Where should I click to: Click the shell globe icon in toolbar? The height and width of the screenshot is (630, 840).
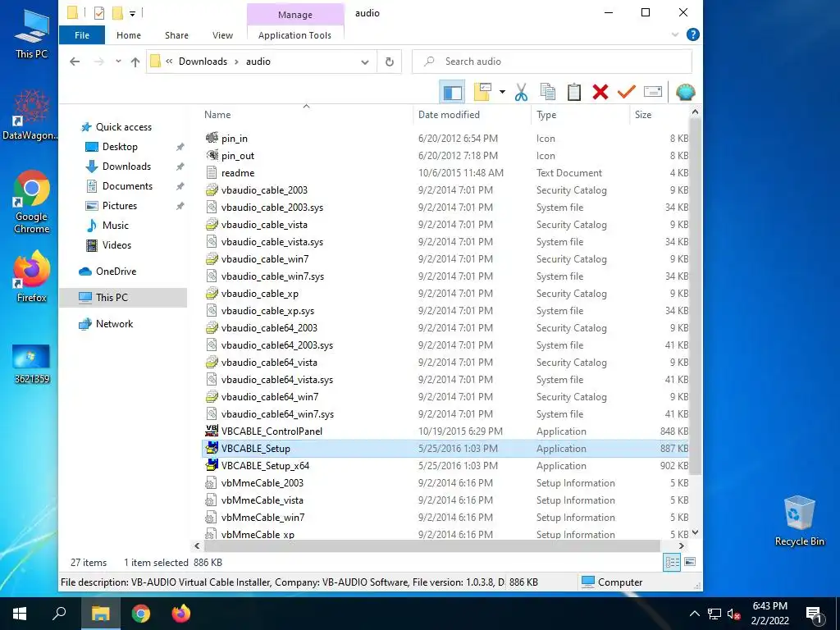point(685,92)
